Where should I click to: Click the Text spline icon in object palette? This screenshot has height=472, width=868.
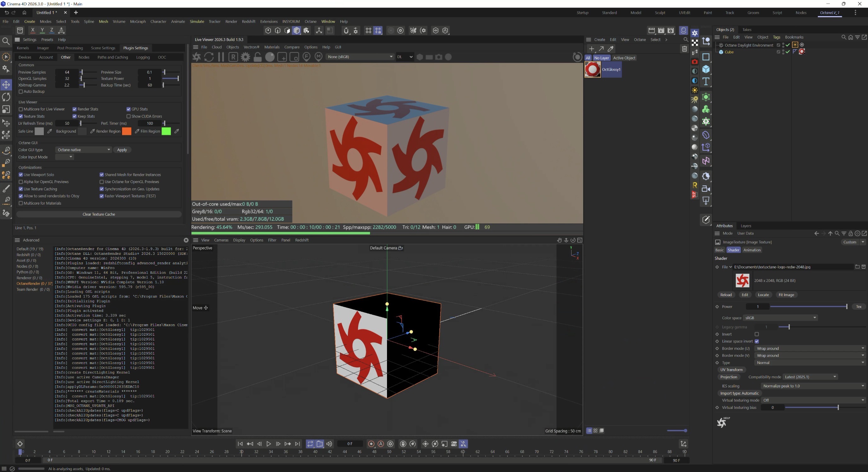[x=706, y=81]
